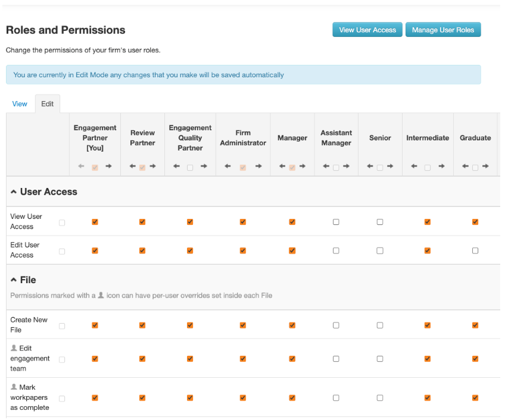This screenshot has width=505, height=420.
Task: Click the left arrow under Assistant Manager column
Action: (326, 167)
